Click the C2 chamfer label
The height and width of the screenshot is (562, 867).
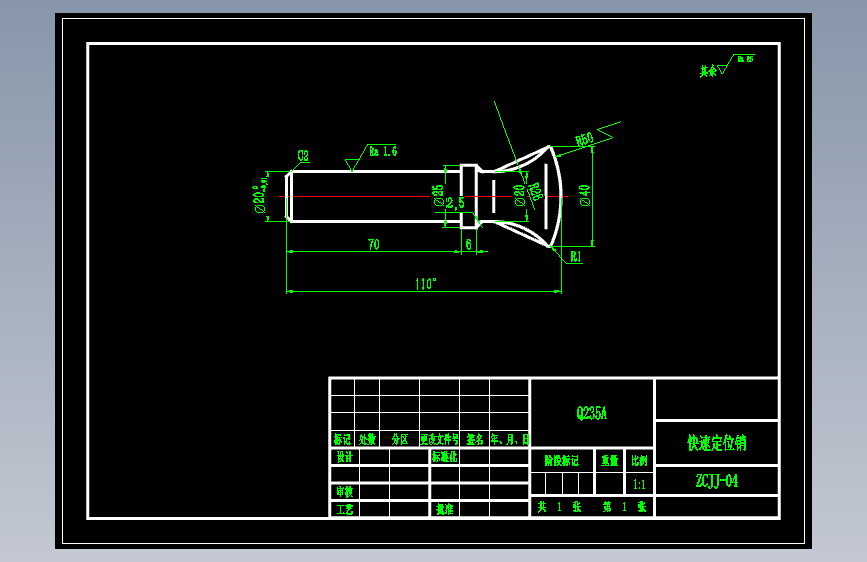[x=303, y=156]
